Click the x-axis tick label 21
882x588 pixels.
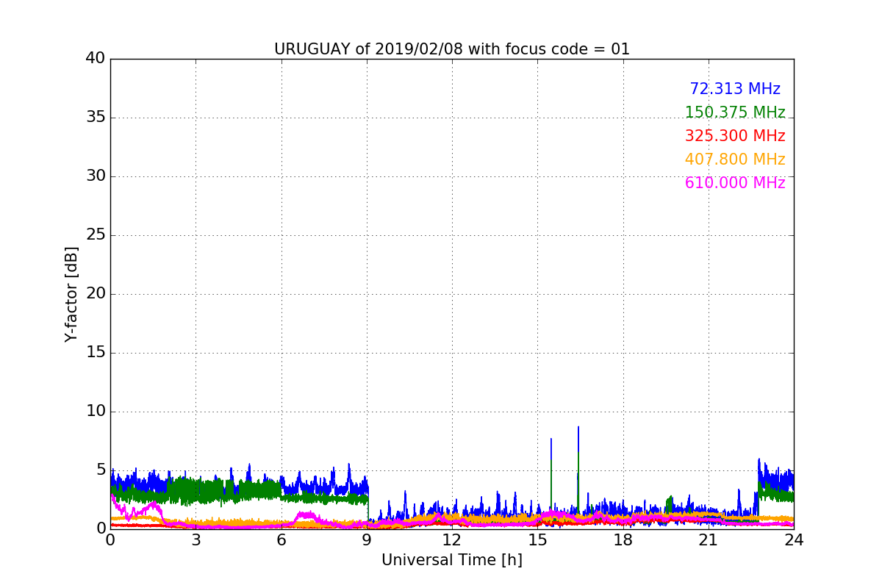tap(709, 539)
